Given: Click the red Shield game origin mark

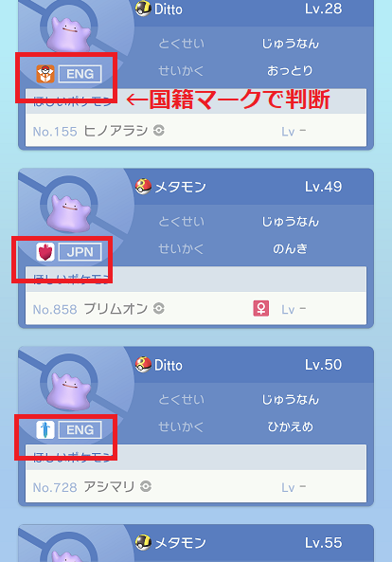Looking at the screenshot, I should pos(45,251).
